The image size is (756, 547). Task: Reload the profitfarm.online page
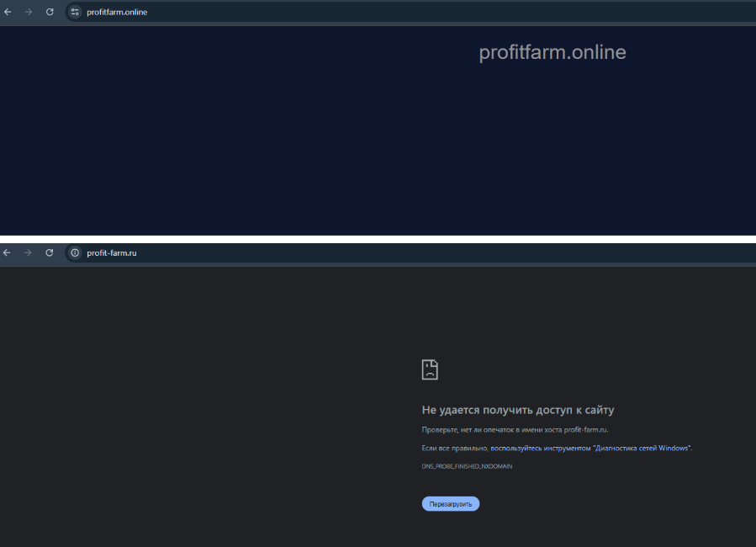(50, 12)
